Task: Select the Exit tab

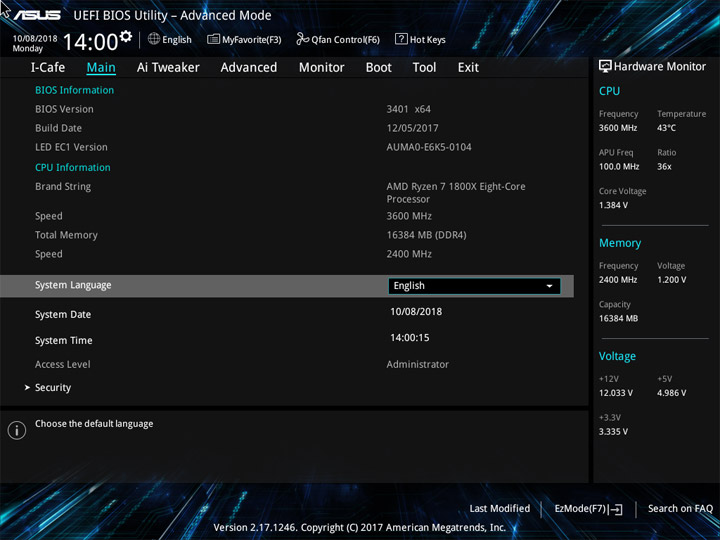Action: 468,68
